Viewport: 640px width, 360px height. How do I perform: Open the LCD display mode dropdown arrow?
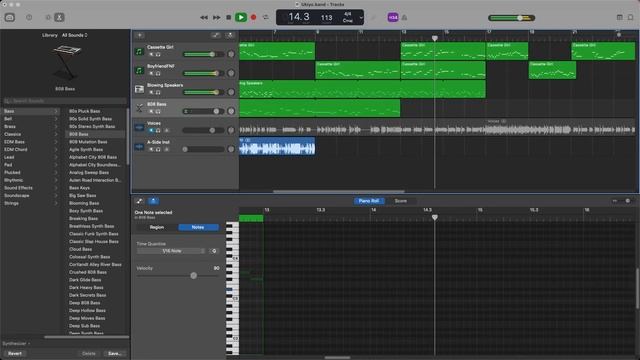tap(361, 18)
